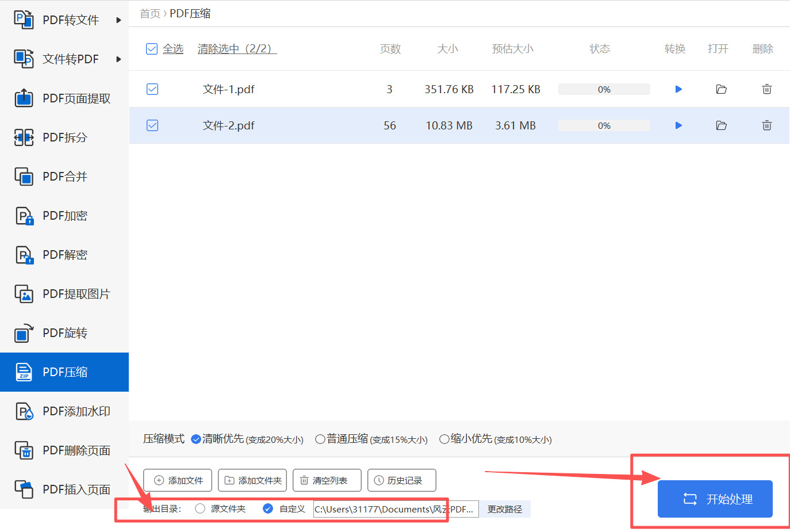Select the PDF拆分 tool

[x=63, y=137]
